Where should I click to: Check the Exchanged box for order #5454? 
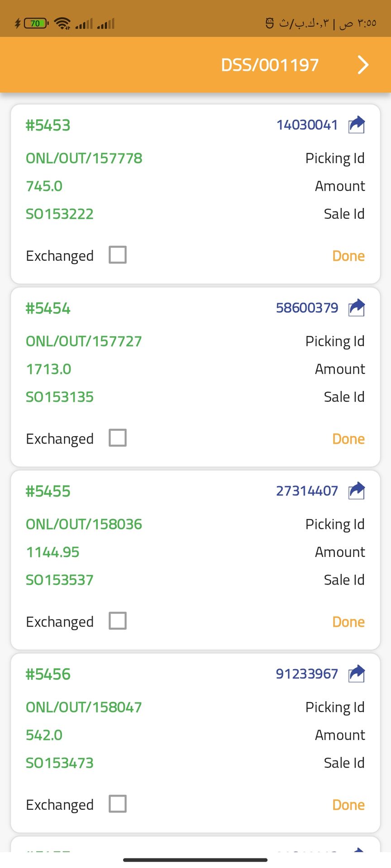[118, 438]
